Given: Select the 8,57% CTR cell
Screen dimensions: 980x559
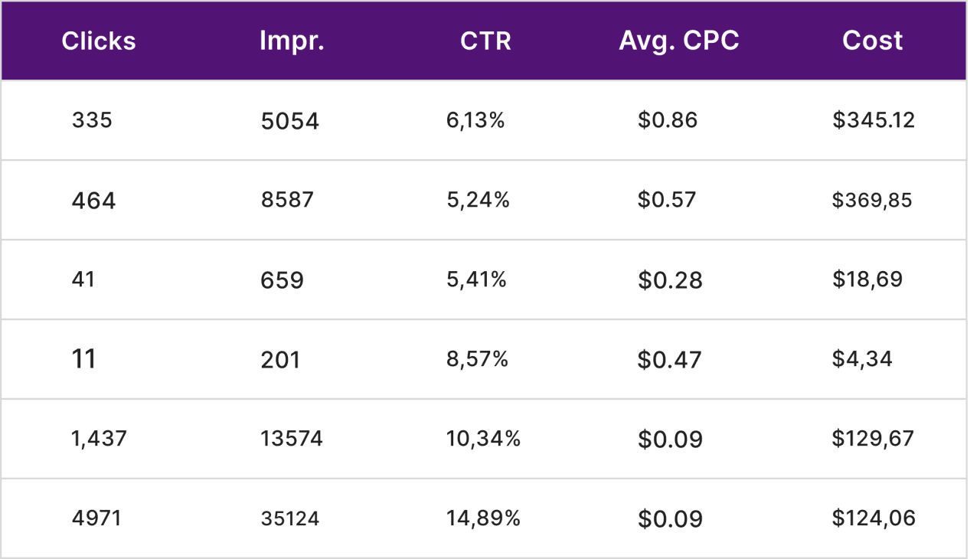Looking at the screenshot, I should (x=478, y=359).
